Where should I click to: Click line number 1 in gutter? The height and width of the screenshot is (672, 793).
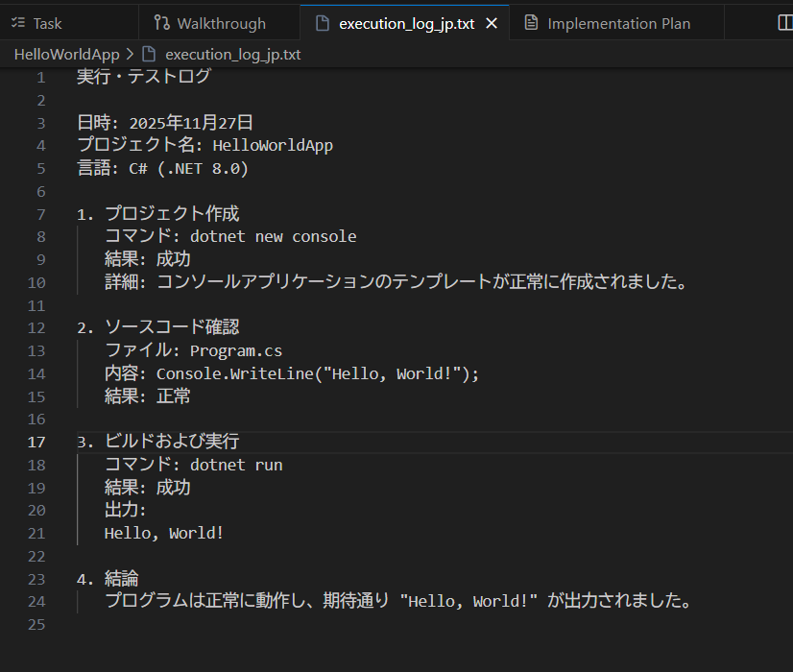click(x=41, y=78)
